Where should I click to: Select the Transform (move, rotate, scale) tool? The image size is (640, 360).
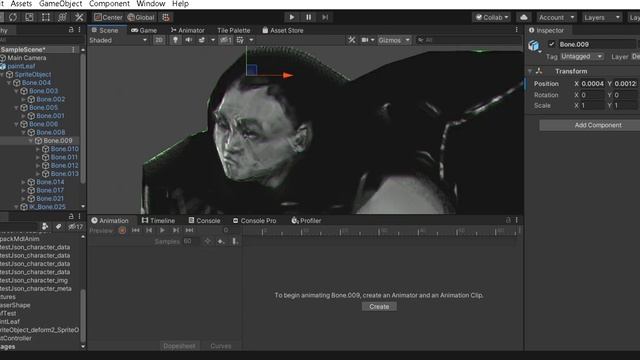coord(62,17)
